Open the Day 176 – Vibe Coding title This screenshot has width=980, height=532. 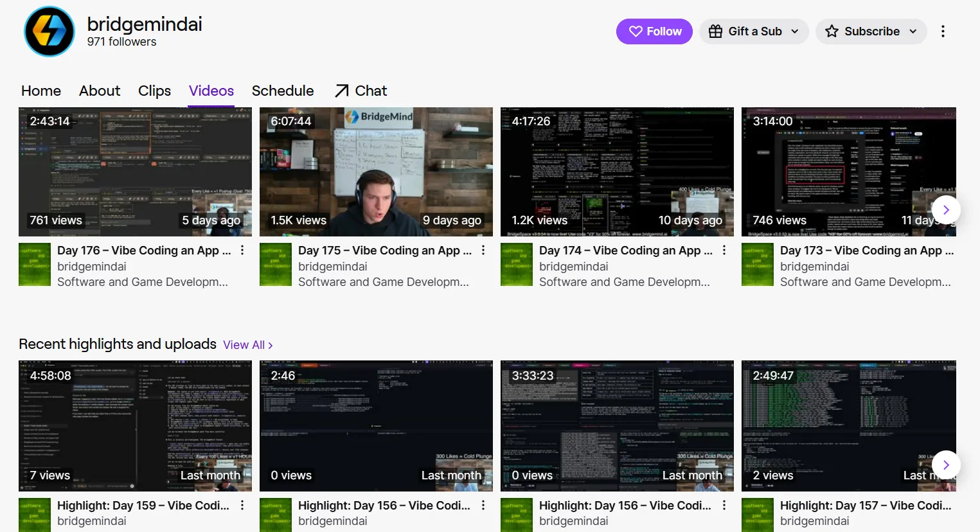coord(144,251)
